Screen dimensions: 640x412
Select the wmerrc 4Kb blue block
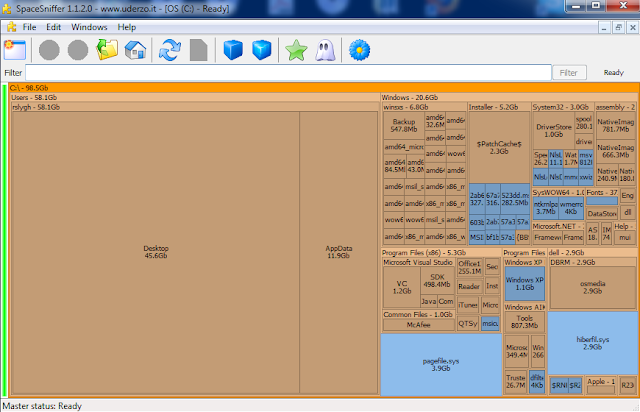(x=571, y=208)
